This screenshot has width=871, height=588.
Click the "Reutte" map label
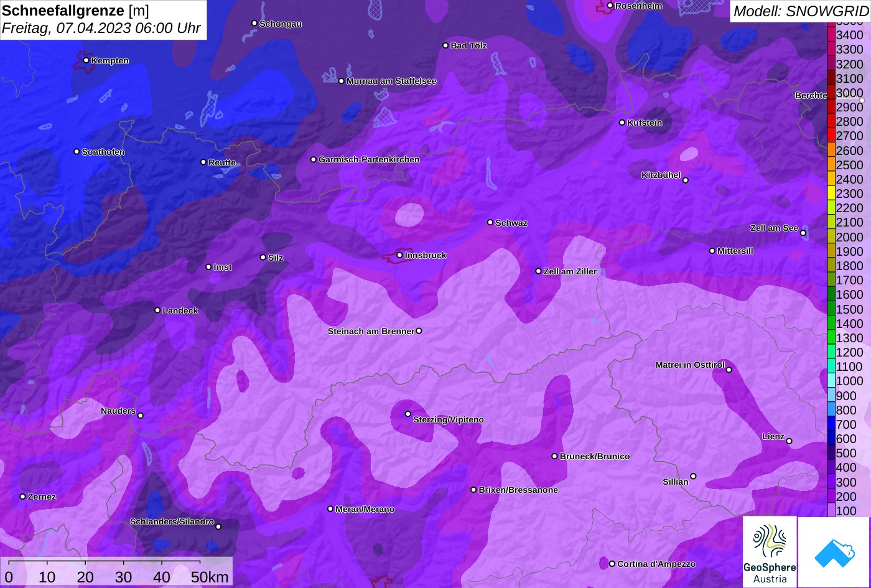pyautogui.click(x=222, y=163)
